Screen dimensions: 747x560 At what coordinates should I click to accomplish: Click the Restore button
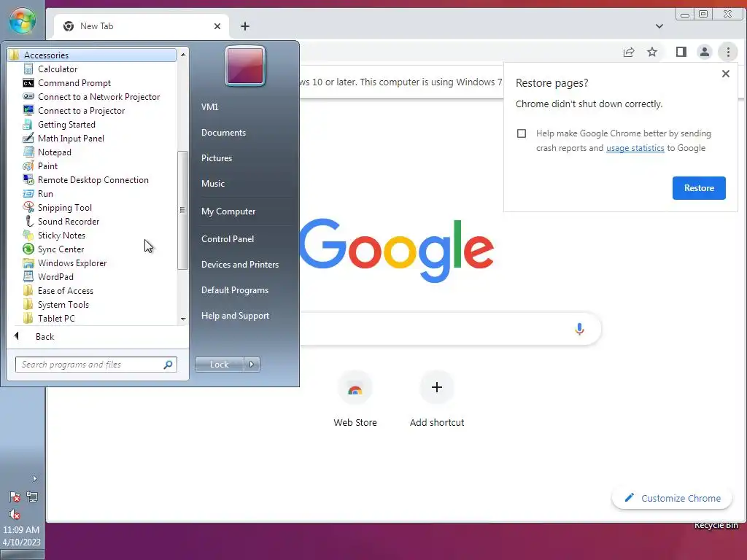699,188
